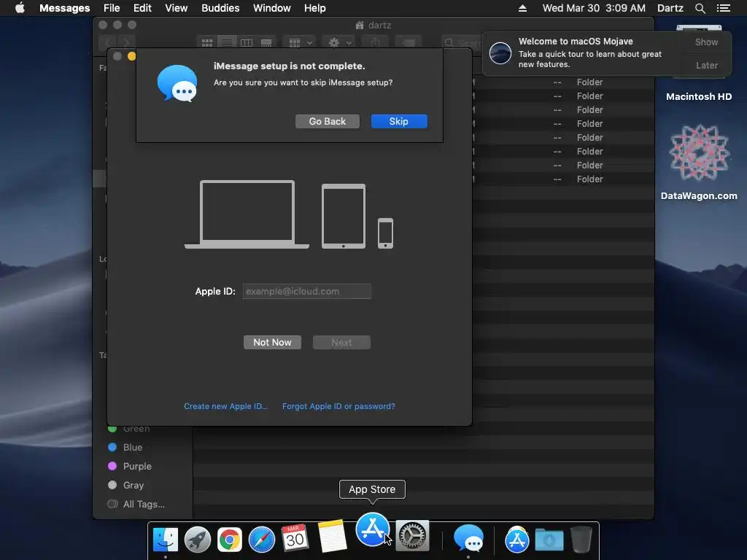
Task: Switch Finder to column view
Action: pyautogui.click(x=247, y=43)
